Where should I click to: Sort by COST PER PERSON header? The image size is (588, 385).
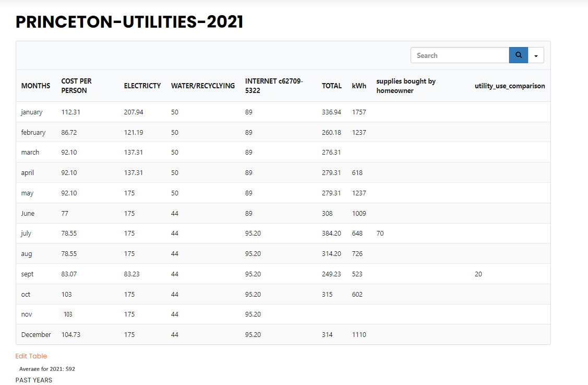click(x=77, y=86)
